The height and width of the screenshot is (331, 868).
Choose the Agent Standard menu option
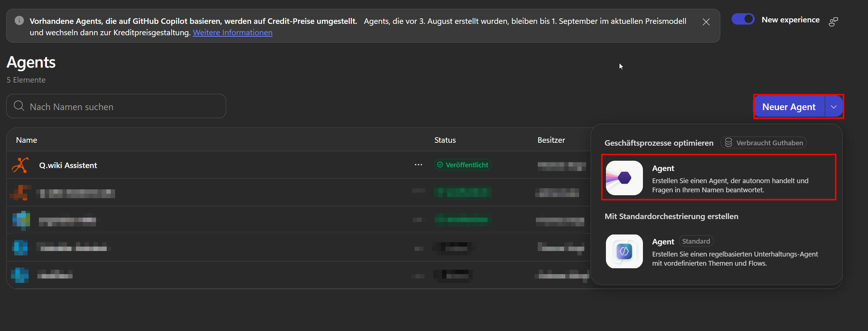tap(718, 251)
